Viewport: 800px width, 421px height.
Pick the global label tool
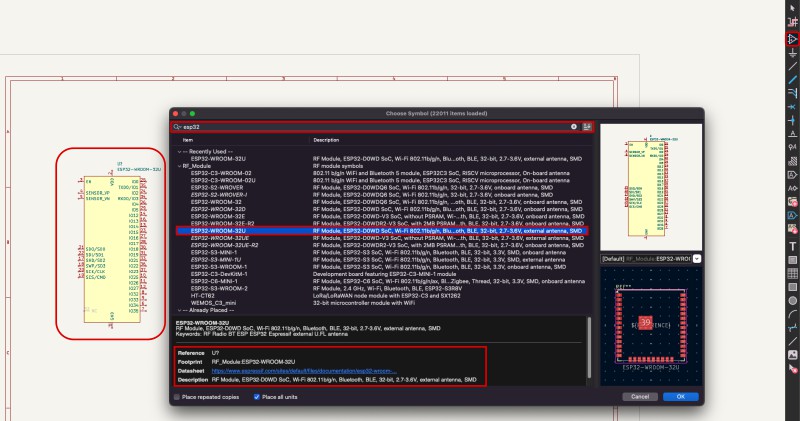coord(792,175)
